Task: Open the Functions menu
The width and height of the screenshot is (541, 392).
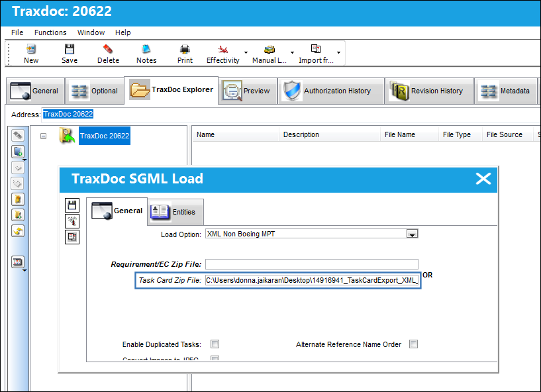Action: point(50,32)
